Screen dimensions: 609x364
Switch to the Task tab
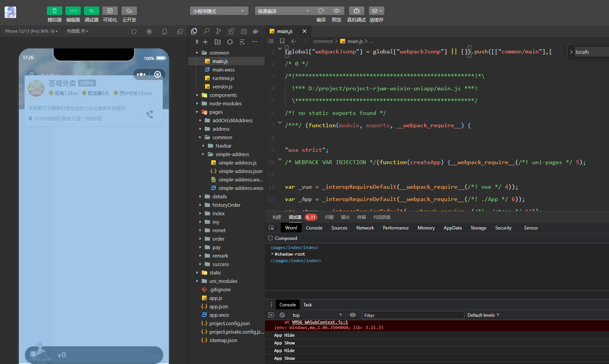(x=307, y=305)
